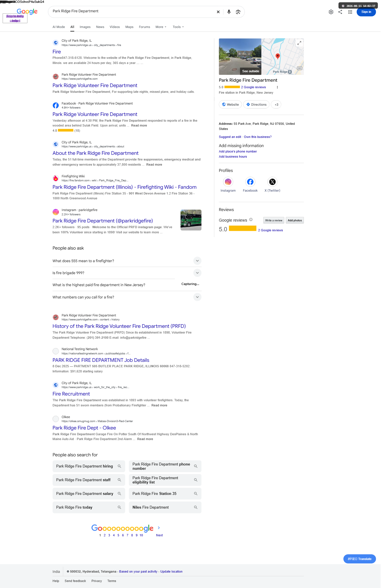This screenshot has height=588, width=385.
Task: Open quick settings gear icon
Action: 331,12
